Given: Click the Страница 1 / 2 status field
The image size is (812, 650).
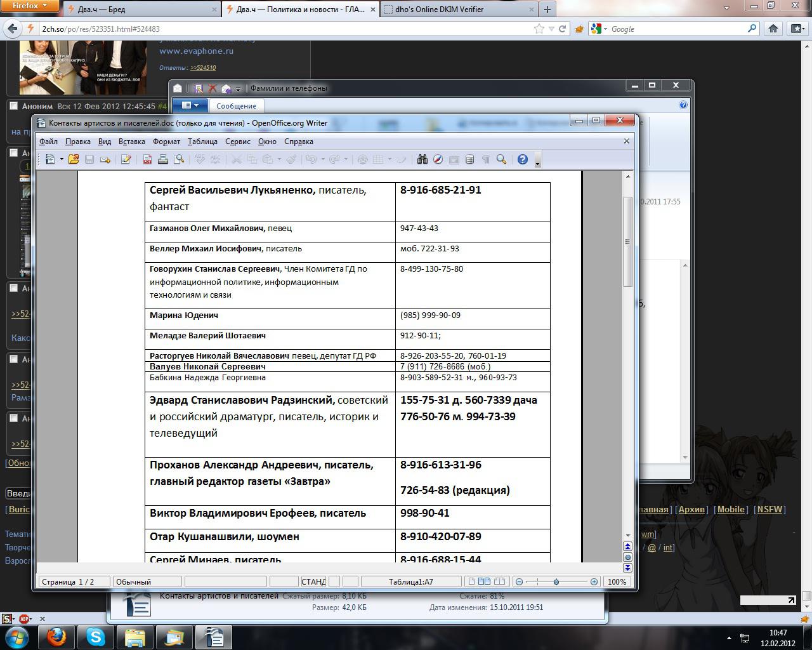Looking at the screenshot, I should click(74, 581).
